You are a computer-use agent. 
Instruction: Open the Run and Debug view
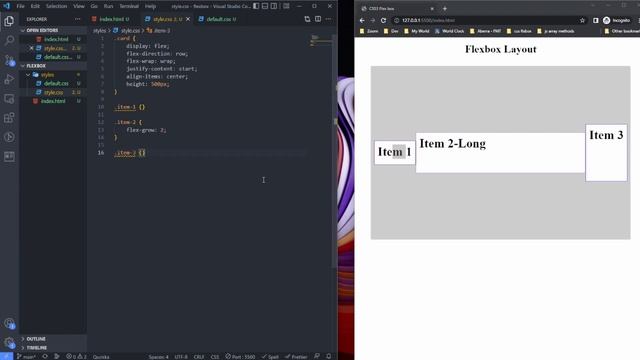(9, 79)
